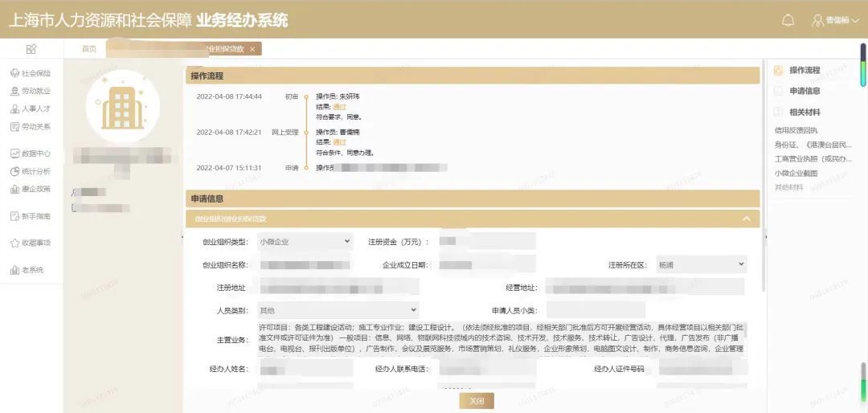This screenshot has height=413, width=868.
Task: Open 统计分析 from the sidebar
Action: (x=31, y=171)
